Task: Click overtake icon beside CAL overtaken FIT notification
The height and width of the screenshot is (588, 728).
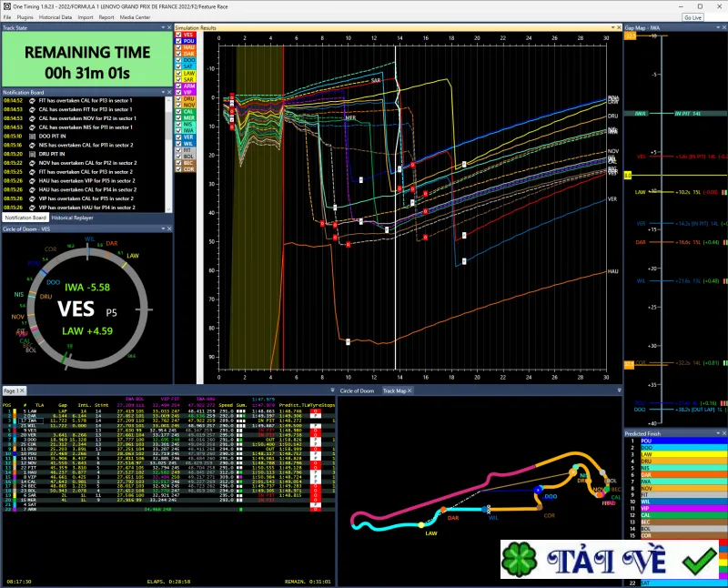Action: [x=32, y=109]
